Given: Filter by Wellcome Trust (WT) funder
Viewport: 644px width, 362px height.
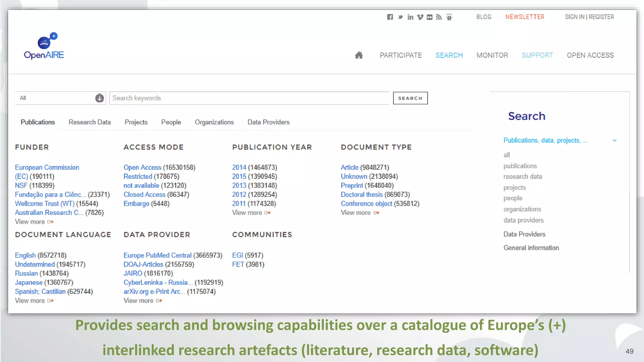Looking at the screenshot, I should pyautogui.click(x=45, y=204).
